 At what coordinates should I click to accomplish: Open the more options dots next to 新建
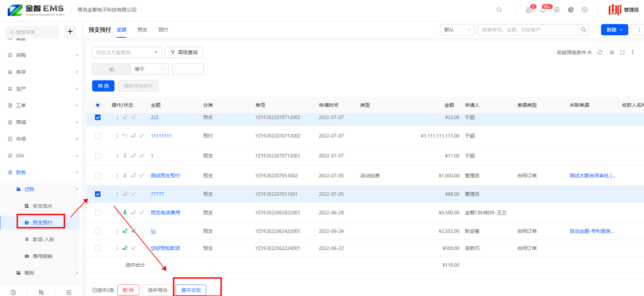[x=639, y=30]
